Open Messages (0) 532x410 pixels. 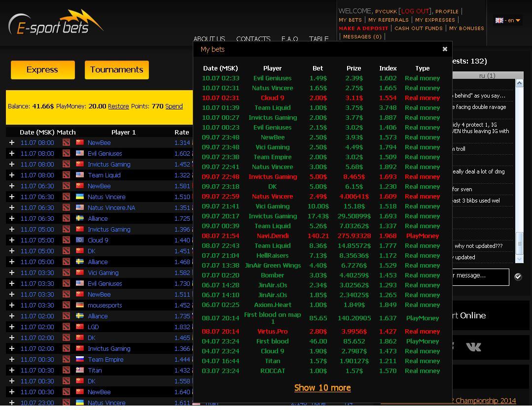tap(362, 36)
